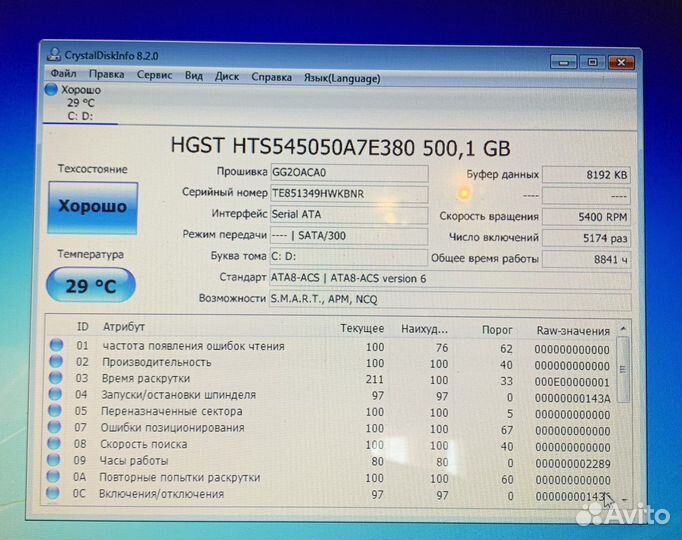682x540 pixels.
Task: Click the total hours value 8841 ч
Action: click(x=586, y=260)
